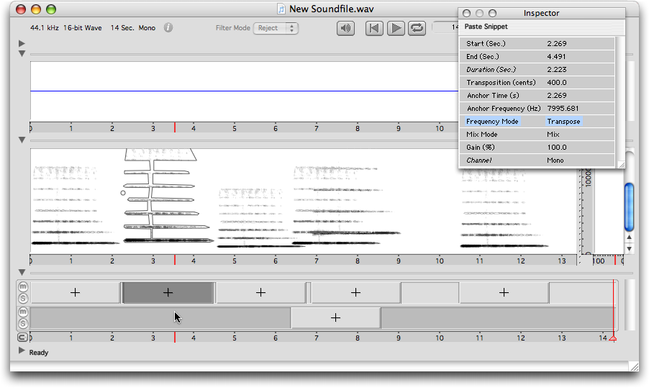Click the 44.1 kHz sample rate text
Image resolution: width=649 pixels, height=388 pixels.
44,28
